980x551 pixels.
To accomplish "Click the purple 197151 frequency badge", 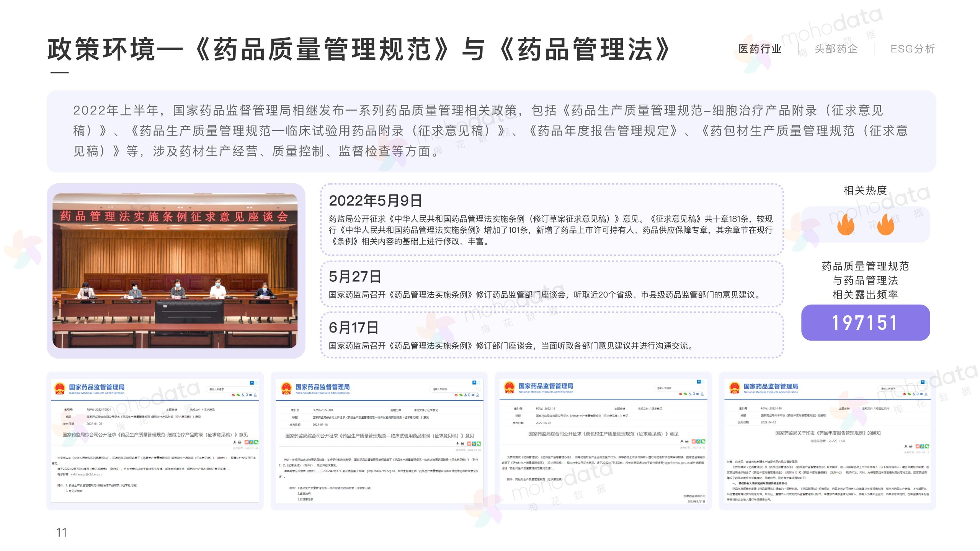I will [x=865, y=323].
